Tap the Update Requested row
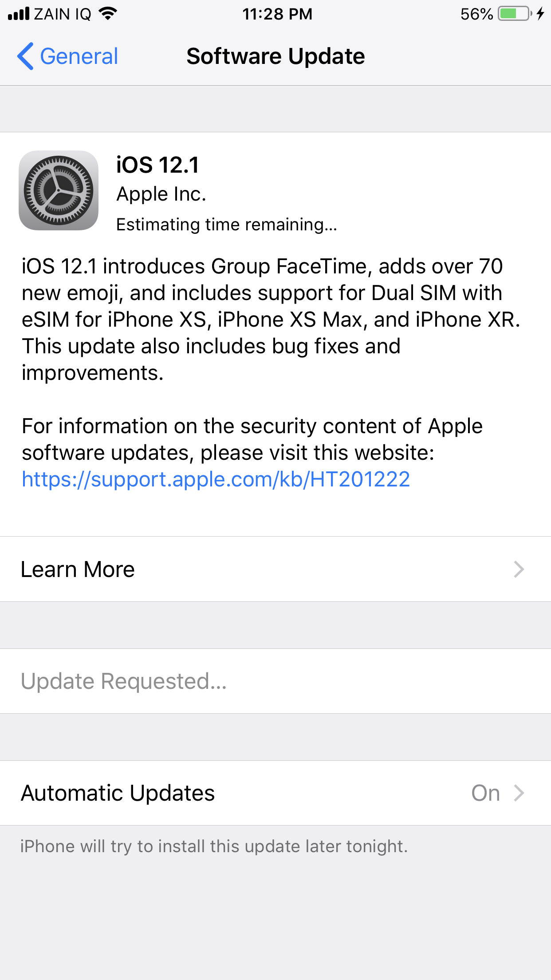This screenshot has width=551, height=980. pos(275,681)
